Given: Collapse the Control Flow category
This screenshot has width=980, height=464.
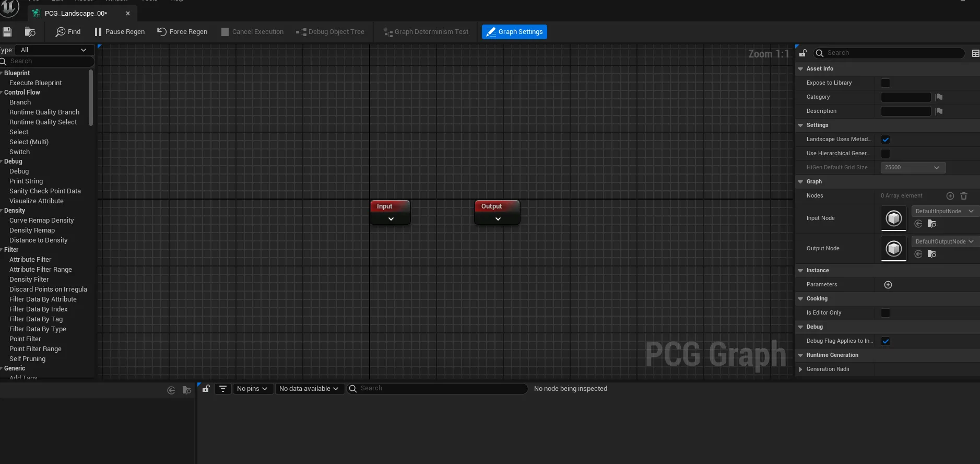Looking at the screenshot, I should 2,92.
